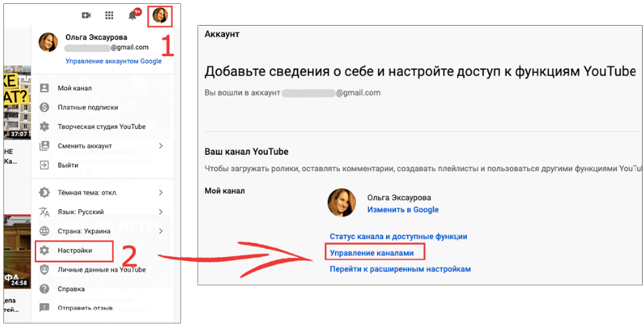Click Управление аккаунтом Google link
The width and height of the screenshot is (644, 328).
click(x=113, y=61)
